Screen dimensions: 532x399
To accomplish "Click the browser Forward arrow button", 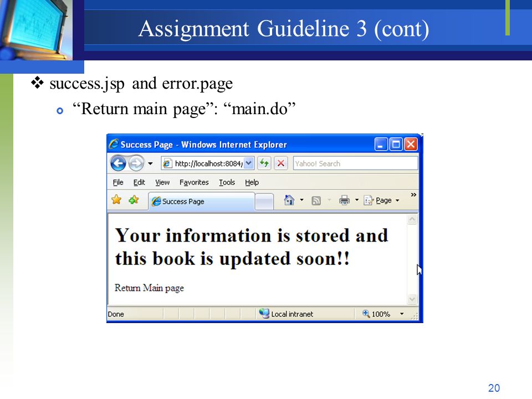I will (136, 163).
